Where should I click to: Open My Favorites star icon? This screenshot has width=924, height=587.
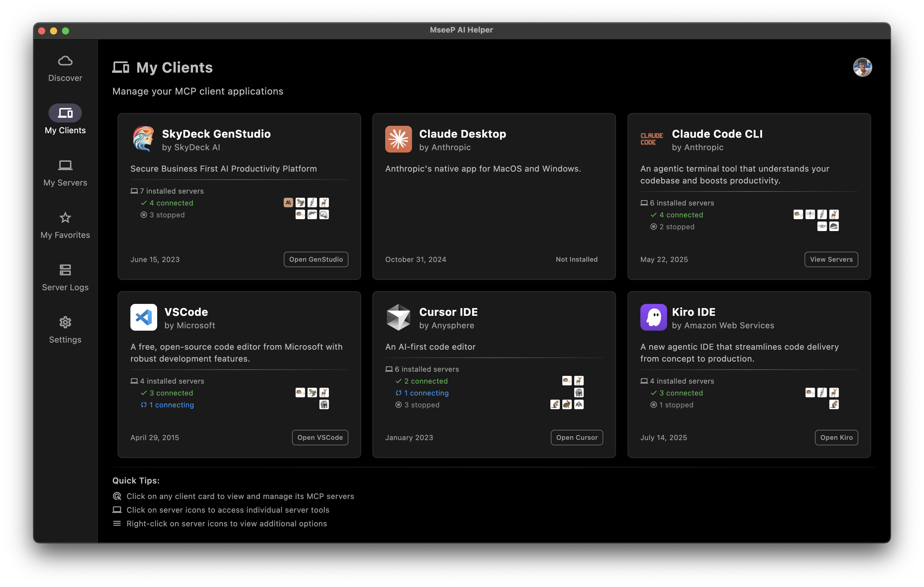(65, 218)
